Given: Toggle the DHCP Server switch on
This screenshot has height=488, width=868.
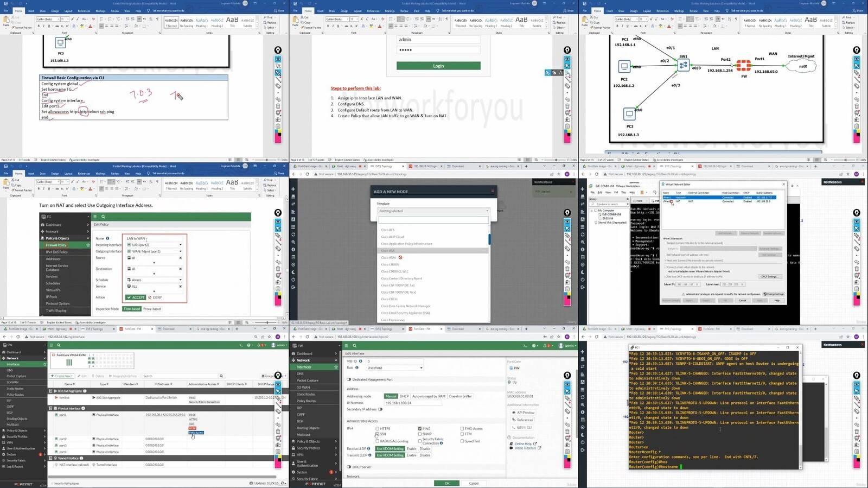Looking at the screenshot, I should click(x=349, y=467).
